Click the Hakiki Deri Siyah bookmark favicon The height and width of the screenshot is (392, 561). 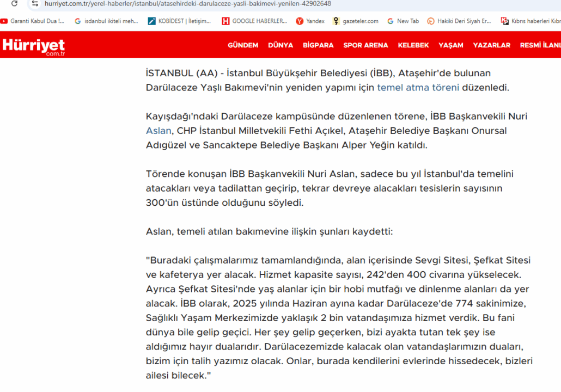tap(431, 21)
